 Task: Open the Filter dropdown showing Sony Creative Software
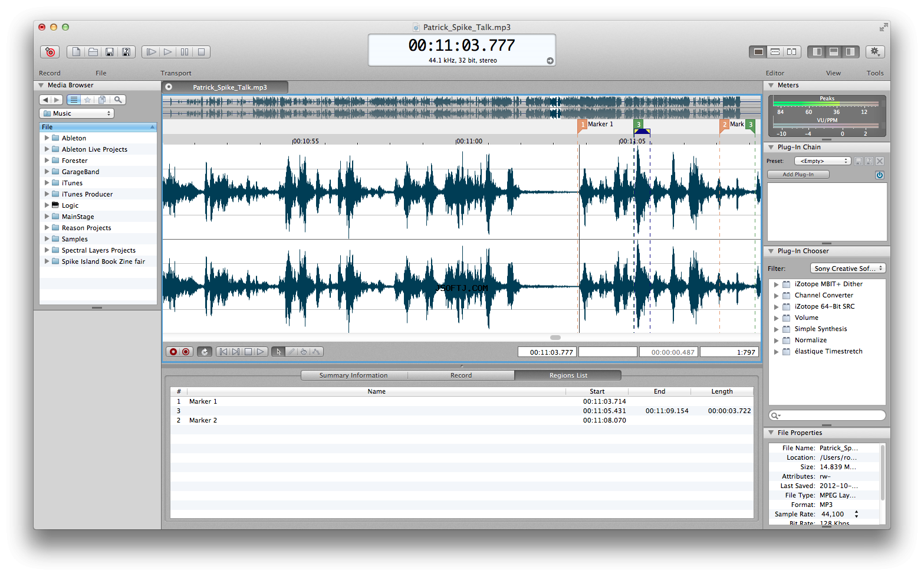point(848,269)
